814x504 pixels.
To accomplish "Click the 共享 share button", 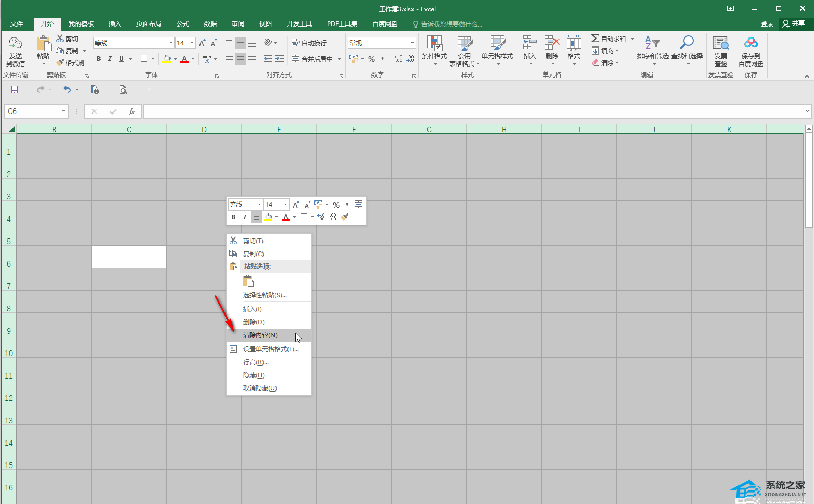I will [793, 23].
